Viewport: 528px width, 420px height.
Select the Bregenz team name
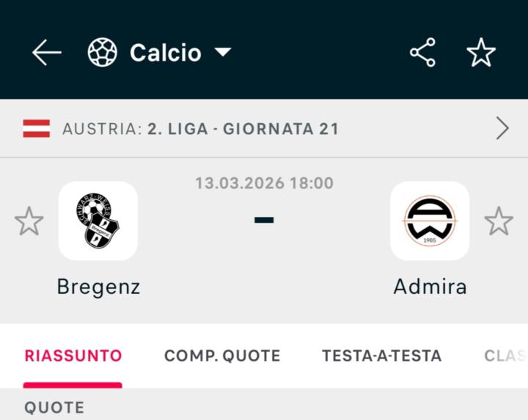98,286
